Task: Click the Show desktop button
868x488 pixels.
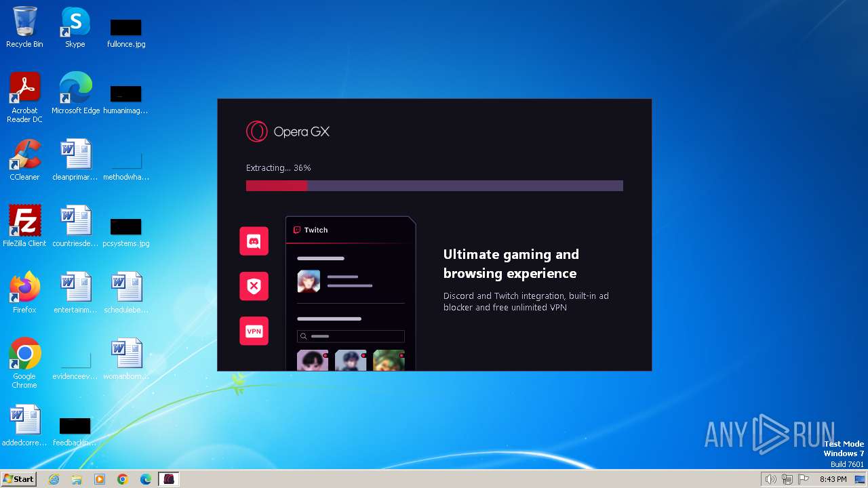Action: pyautogui.click(x=860, y=479)
